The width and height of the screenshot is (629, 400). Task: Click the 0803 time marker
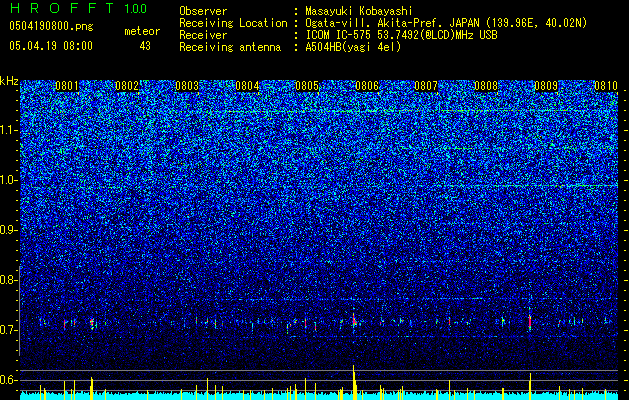pos(187,86)
